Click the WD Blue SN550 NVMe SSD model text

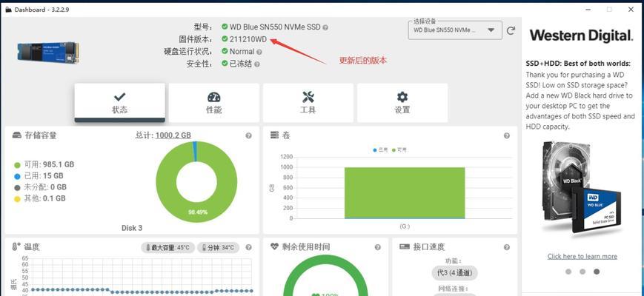tap(275, 27)
